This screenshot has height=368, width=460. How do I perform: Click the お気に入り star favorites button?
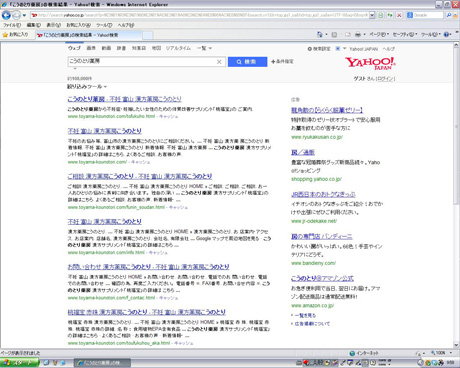tap(16, 35)
